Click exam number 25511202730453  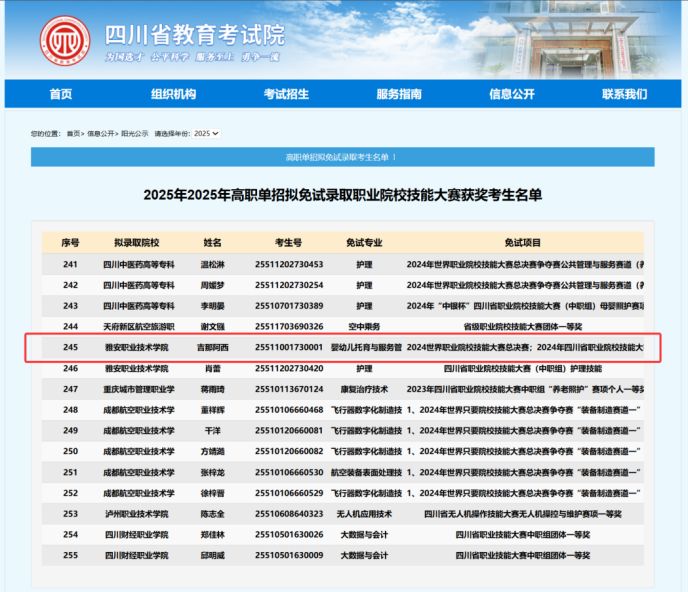pyautogui.click(x=289, y=264)
